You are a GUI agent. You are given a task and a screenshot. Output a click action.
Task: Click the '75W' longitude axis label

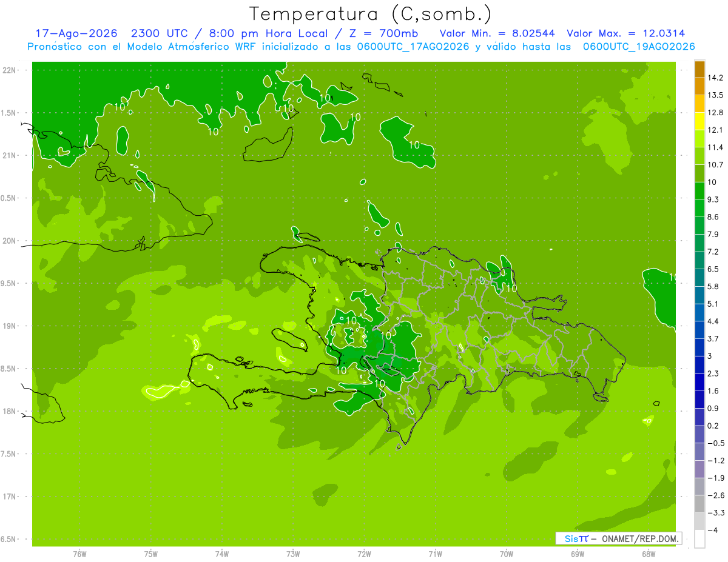[151, 554]
